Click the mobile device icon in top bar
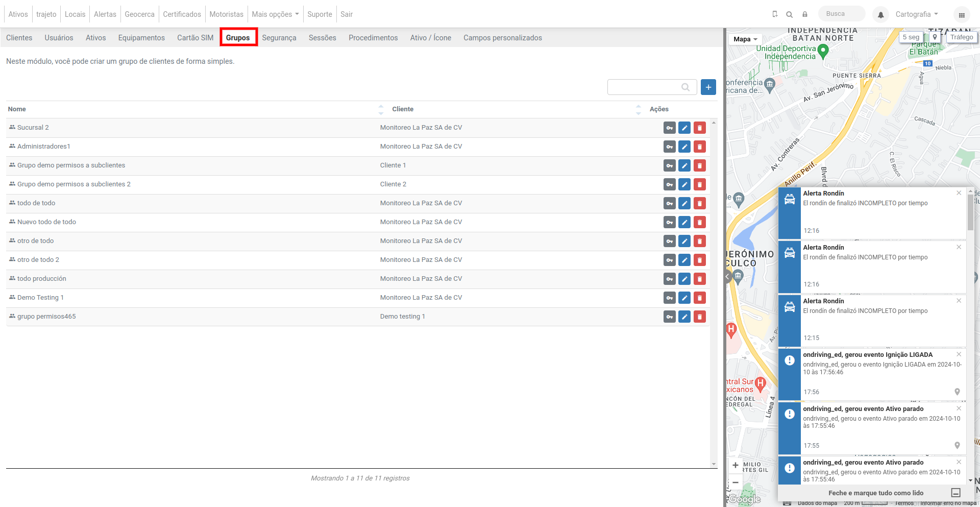Screen dimensions: 980x507 tap(775, 14)
